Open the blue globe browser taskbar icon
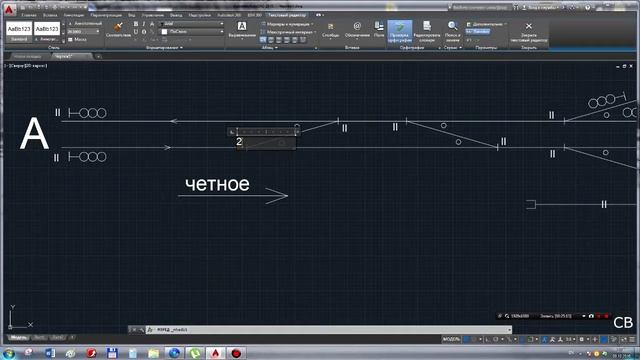Image resolution: width=640 pixels, height=360 pixels. (x=174, y=353)
